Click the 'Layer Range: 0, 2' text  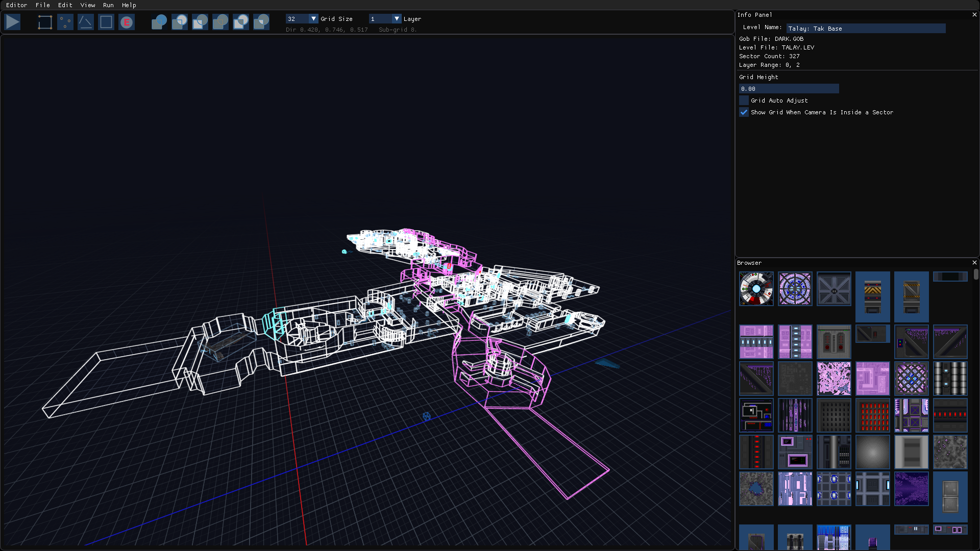[x=769, y=65]
